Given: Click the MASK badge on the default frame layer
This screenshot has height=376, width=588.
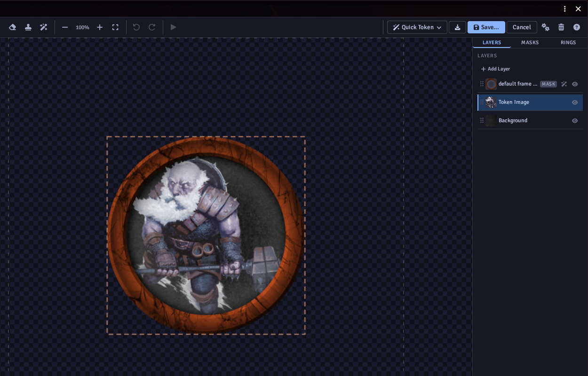Looking at the screenshot, I should [x=548, y=84].
